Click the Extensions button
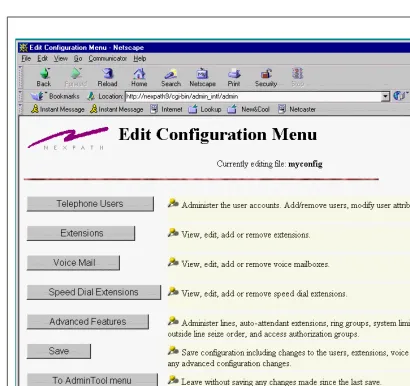Screen dimensions: 410x386 (81, 233)
